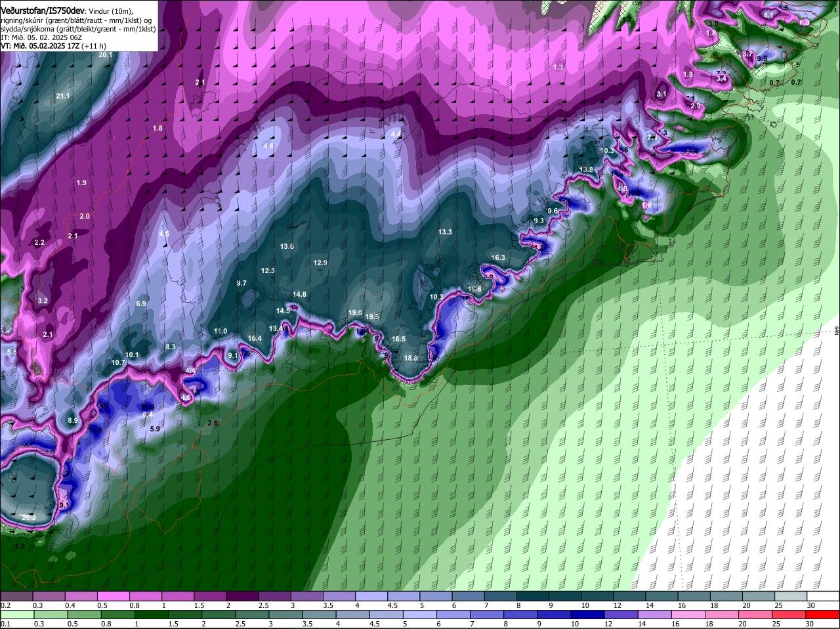Click the 10.1 precipitation label
This screenshot has height=629, width=840.
coord(132,355)
